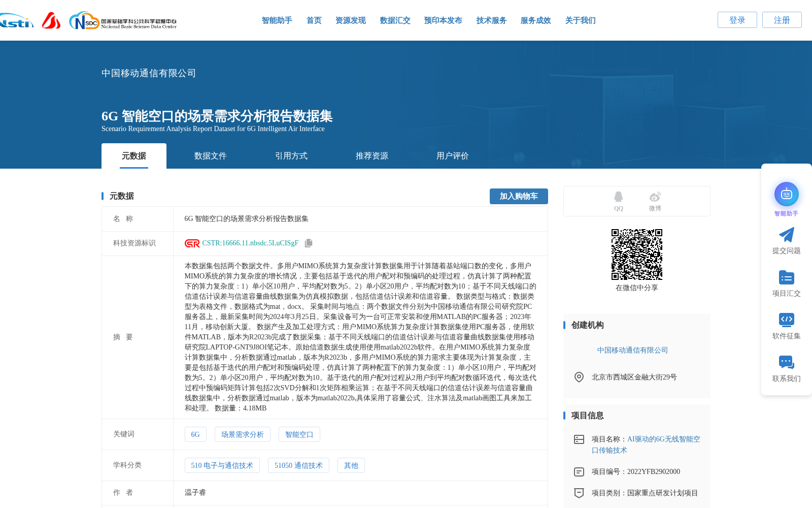Click the 注册 button
The width and height of the screenshot is (812, 508).
782,20
